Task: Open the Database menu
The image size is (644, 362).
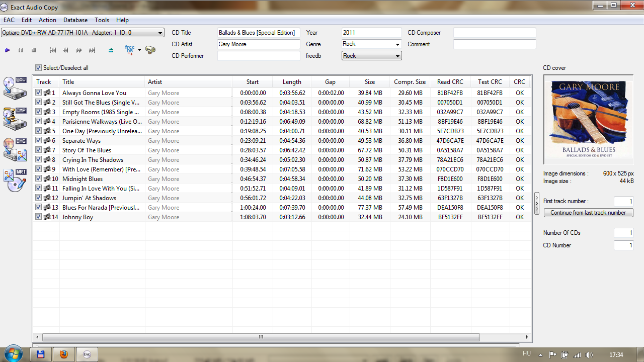Action: click(x=75, y=20)
